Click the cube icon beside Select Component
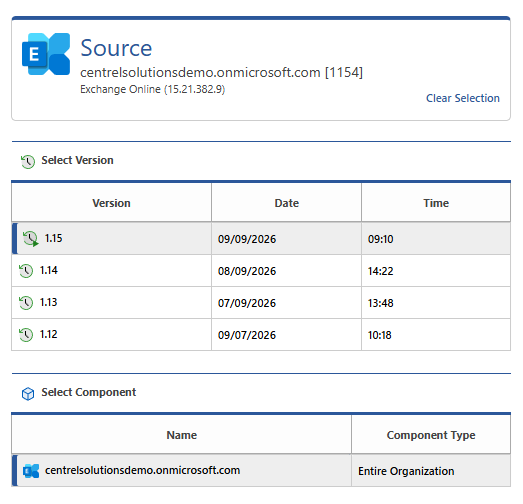 tap(28, 394)
